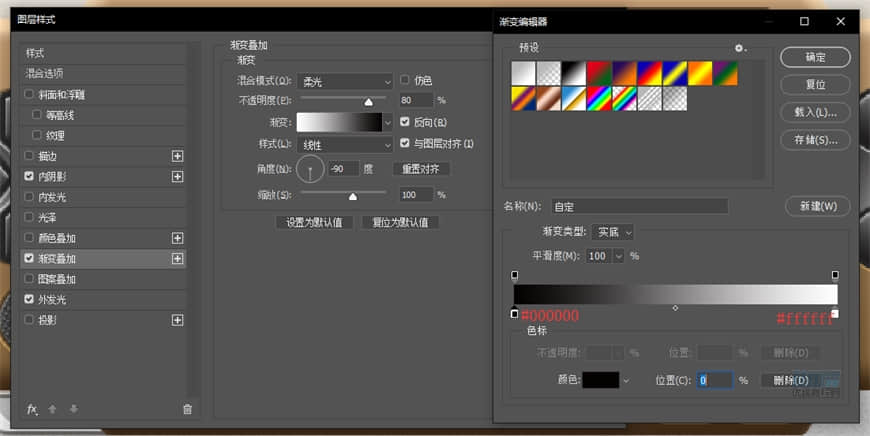Open the arrow beside the 颜色 swatch
Viewport: 870px width, 436px height.
(x=626, y=381)
